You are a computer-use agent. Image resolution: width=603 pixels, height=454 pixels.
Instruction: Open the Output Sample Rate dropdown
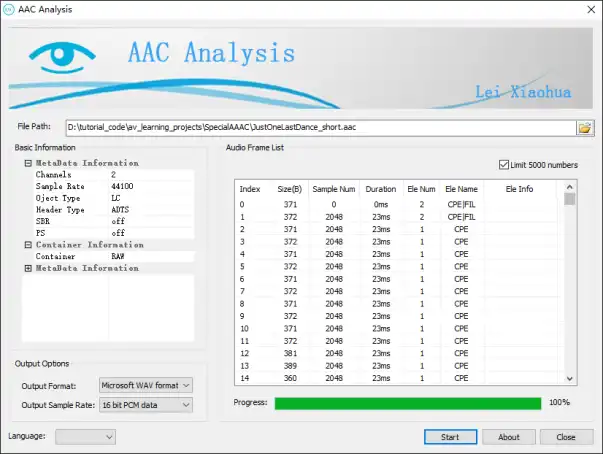click(146, 405)
